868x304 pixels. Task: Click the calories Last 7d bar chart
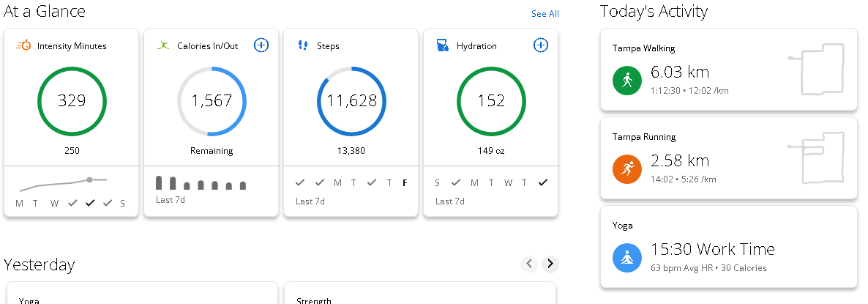[x=201, y=182]
